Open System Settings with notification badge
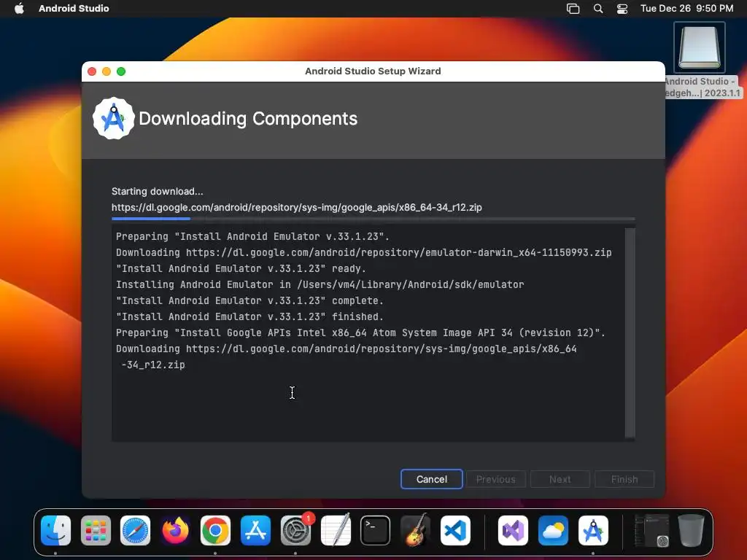747x560 pixels. (295, 530)
